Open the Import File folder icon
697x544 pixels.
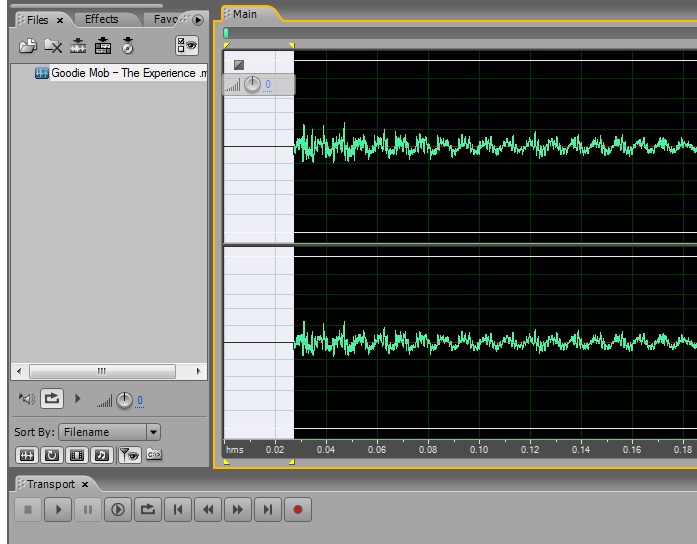pos(28,46)
